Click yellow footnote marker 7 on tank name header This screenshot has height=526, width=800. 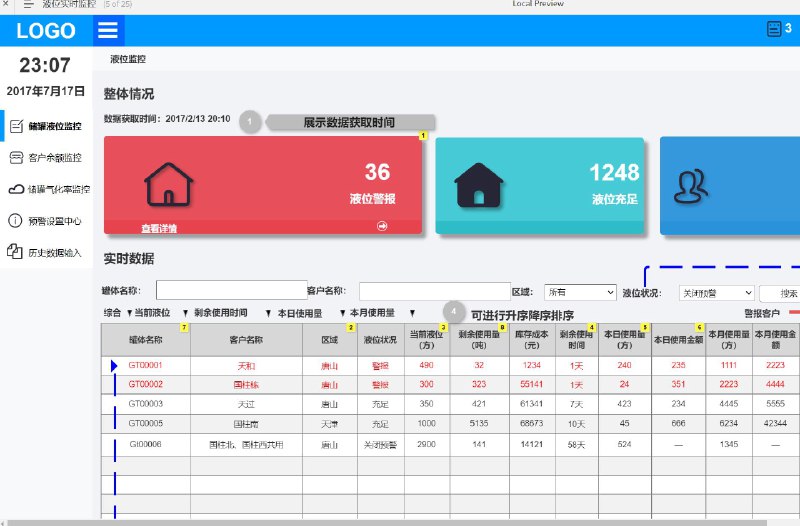tap(184, 327)
